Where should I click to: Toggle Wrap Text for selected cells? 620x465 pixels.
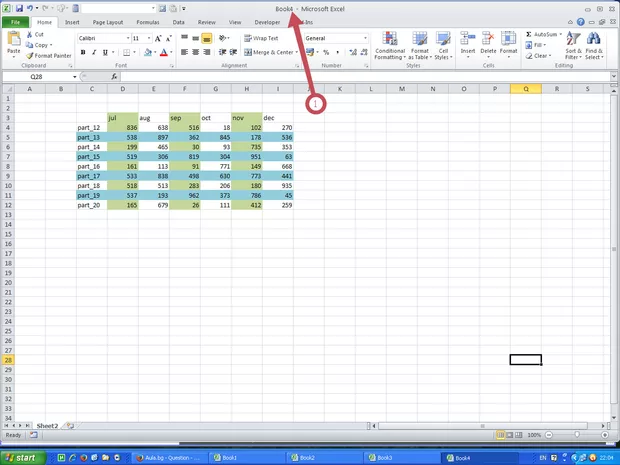tap(262, 38)
